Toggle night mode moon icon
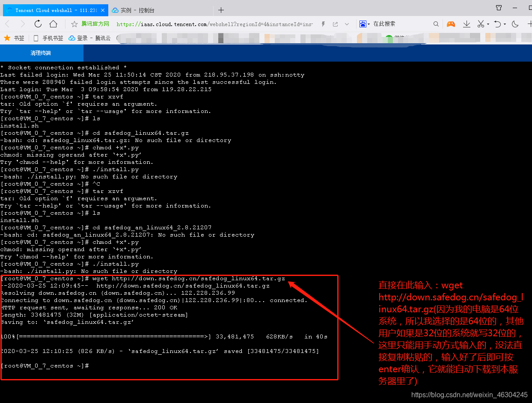 (515, 24)
